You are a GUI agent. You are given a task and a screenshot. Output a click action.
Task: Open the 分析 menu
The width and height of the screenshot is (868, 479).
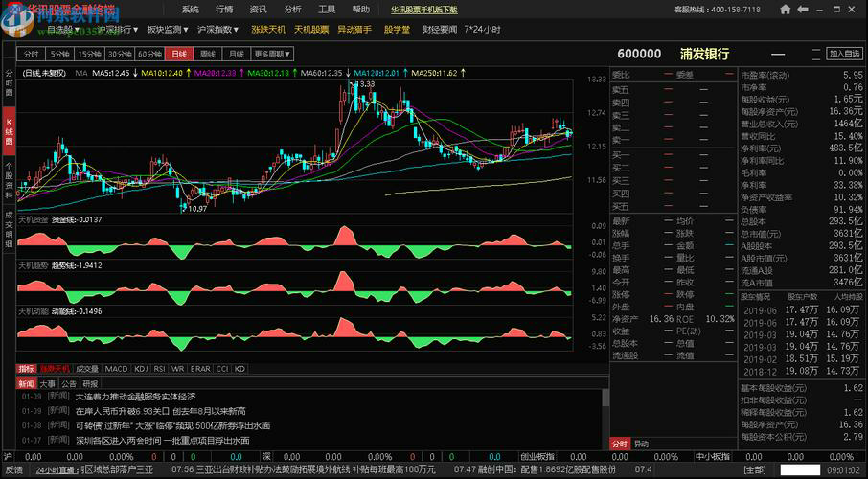[x=293, y=10]
